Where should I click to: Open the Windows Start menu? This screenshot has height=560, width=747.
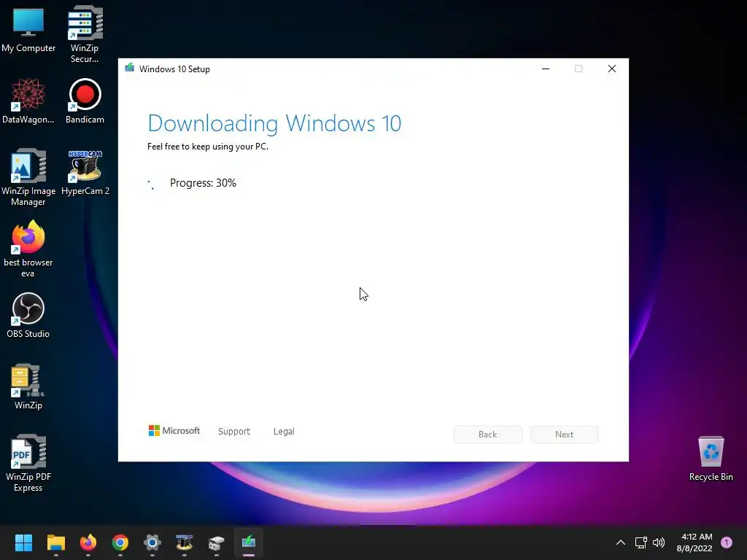(23, 542)
